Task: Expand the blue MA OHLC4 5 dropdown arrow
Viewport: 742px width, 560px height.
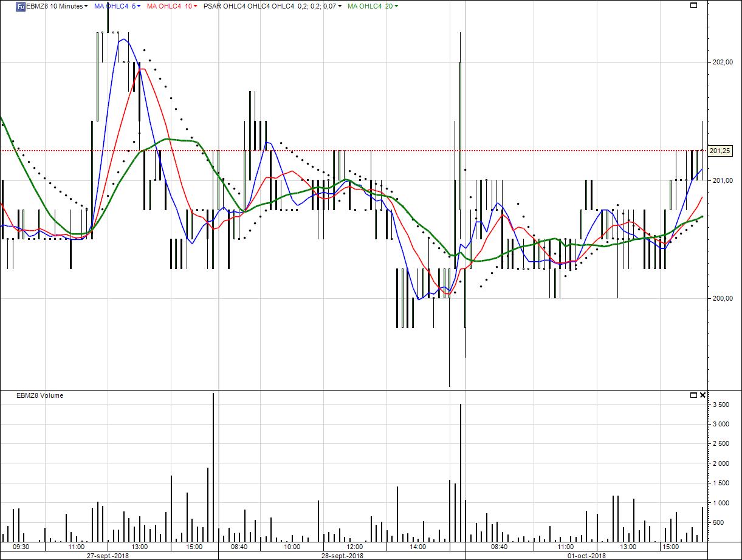Action: 139,6
